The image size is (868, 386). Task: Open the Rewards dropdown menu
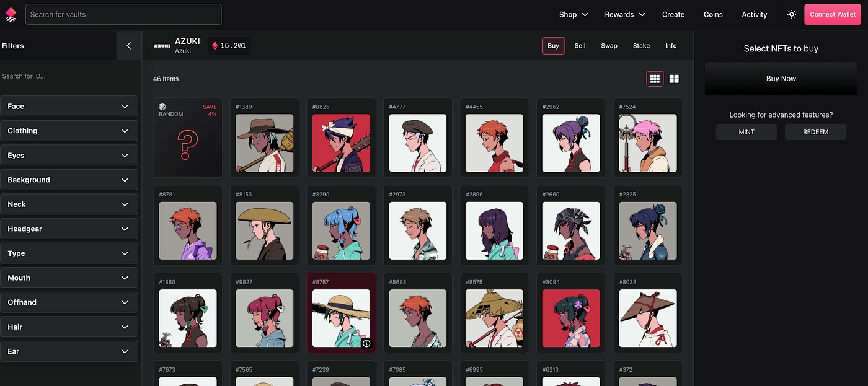point(624,14)
